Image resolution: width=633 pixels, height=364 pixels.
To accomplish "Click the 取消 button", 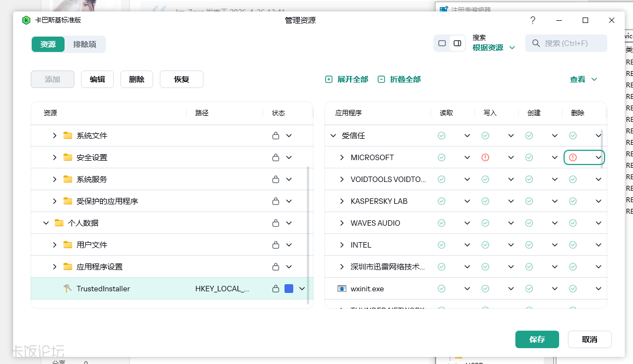I will 589,339.
